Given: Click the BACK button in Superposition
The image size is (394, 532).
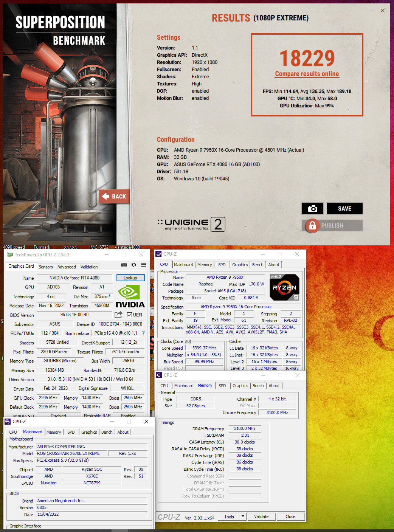Looking at the screenshot, I should tap(115, 197).
